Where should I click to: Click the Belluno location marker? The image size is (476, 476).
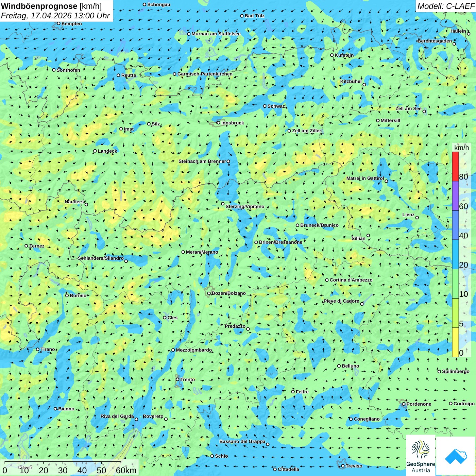[339, 366]
